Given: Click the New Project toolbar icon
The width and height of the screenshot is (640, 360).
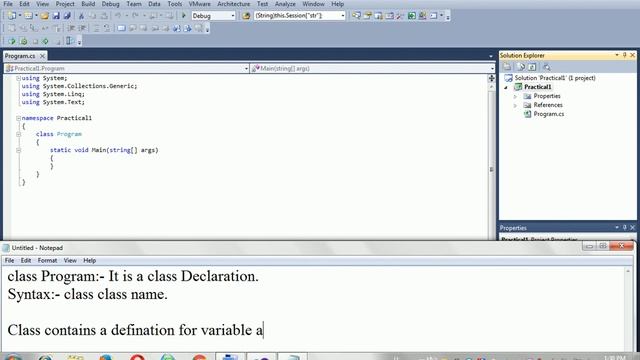Looking at the screenshot, I should [x=12, y=16].
